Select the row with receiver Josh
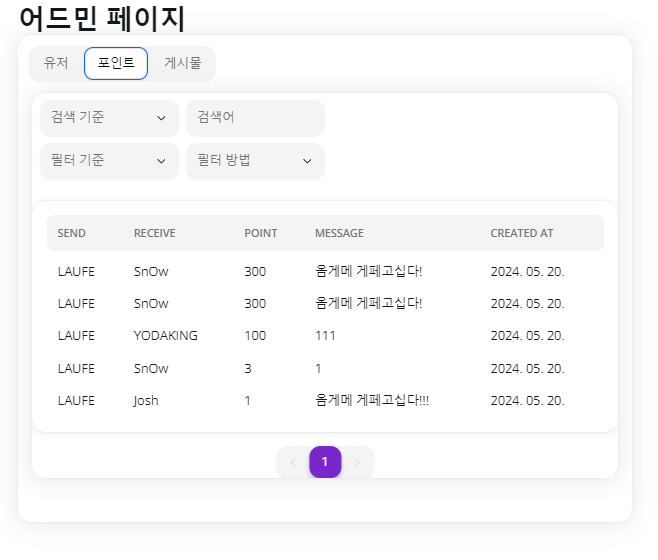The width and height of the screenshot is (658, 560). (325, 400)
